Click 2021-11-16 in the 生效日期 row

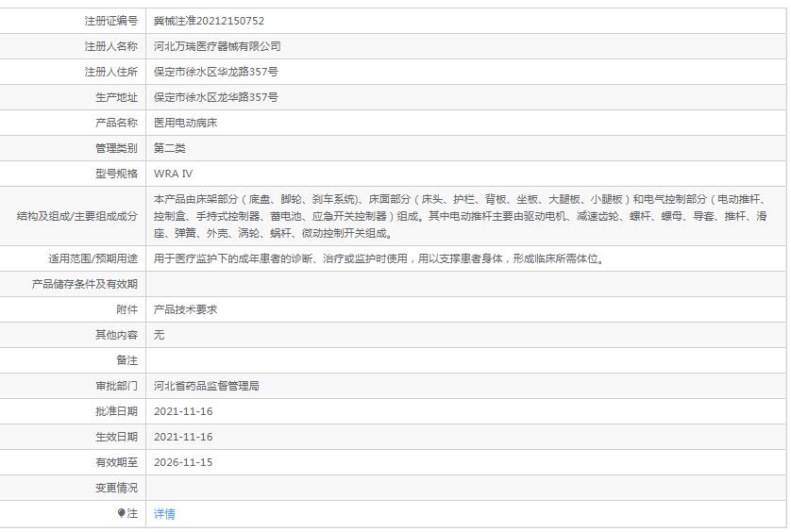coord(183,437)
